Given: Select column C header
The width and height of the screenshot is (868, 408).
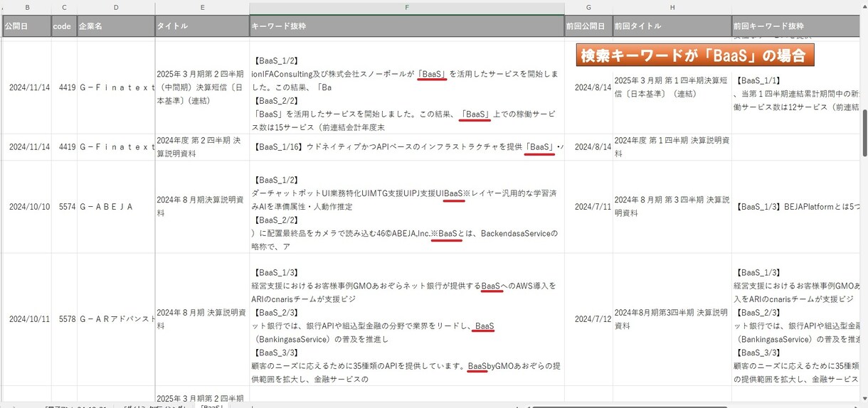Looking at the screenshot, I should tap(64, 7).
